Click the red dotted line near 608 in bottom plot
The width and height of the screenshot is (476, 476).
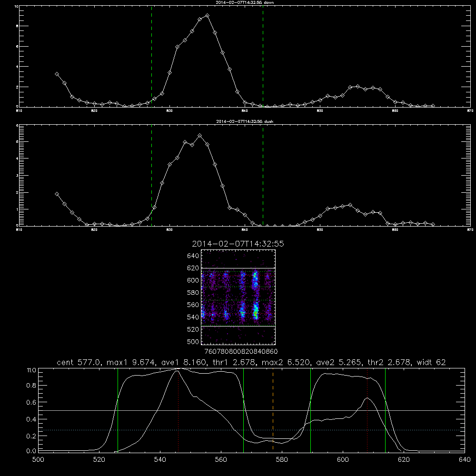tap(367, 410)
